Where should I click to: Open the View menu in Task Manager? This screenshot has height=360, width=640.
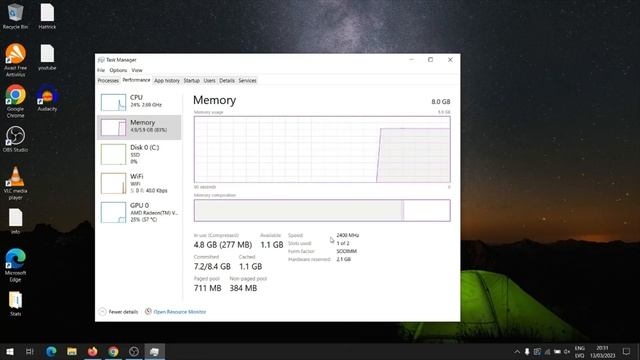point(137,70)
